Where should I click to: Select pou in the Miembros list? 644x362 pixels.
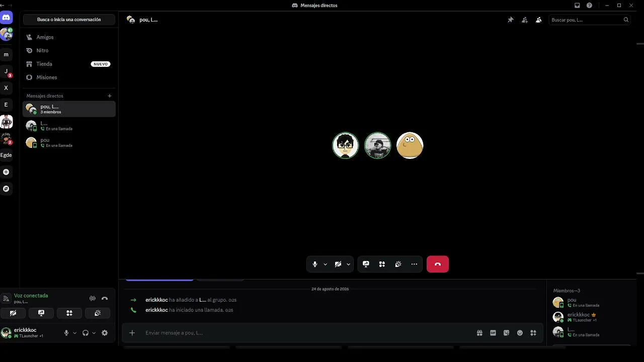pyautogui.click(x=591, y=302)
